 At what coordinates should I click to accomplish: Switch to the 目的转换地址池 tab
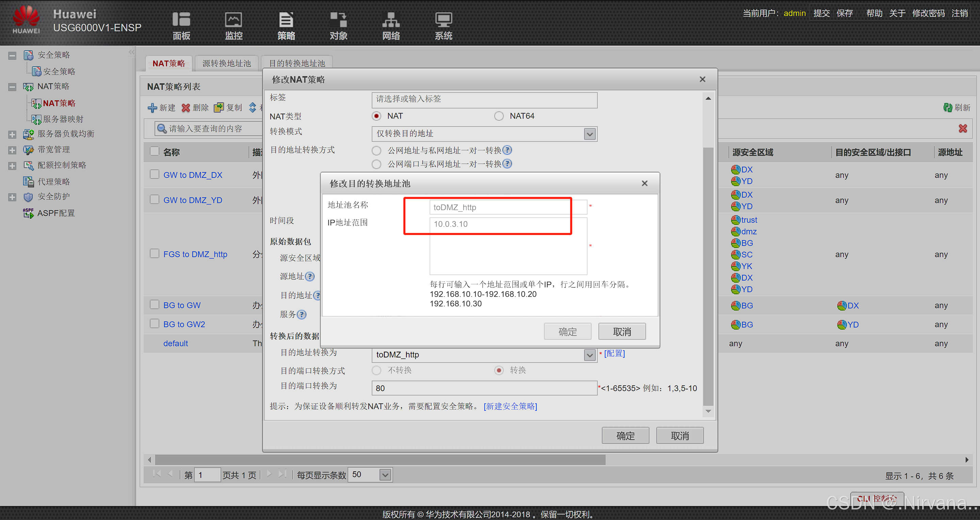point(297,63)
